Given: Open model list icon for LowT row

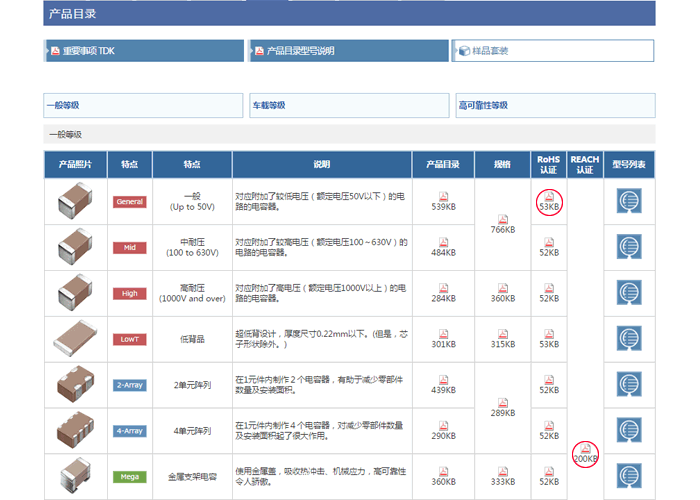Looking at the screenshot, I should pyautogui.click(x=629, y=339).
